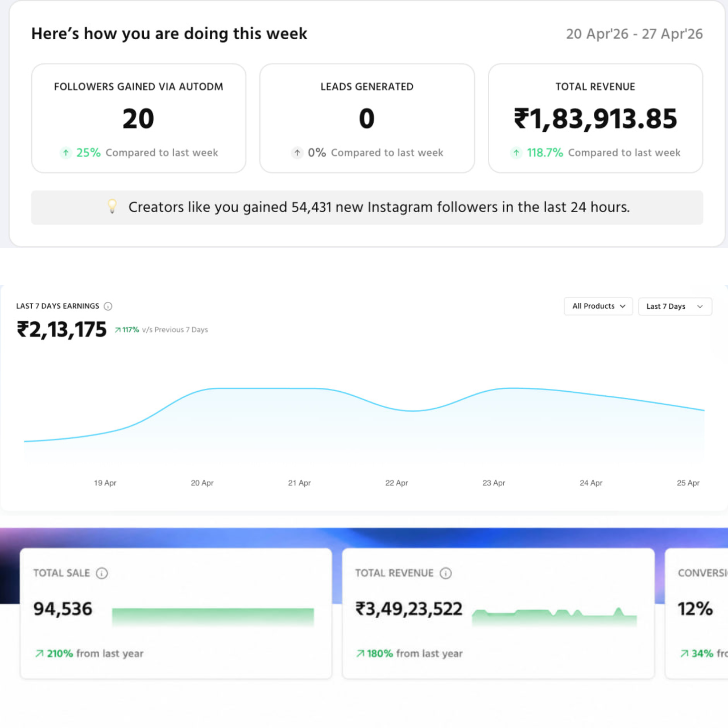Click the 22 Apr point on the earnings chart
Screen dimensions: 728x728
396,409
